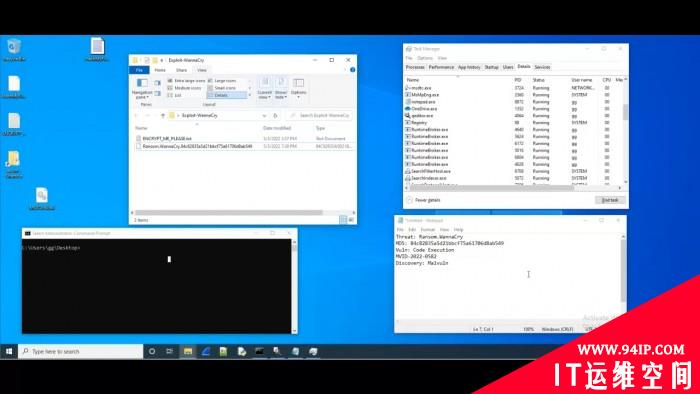Open the Explorer help icon
Viewport: 700px width, 394px height.
tap(353, 70)
